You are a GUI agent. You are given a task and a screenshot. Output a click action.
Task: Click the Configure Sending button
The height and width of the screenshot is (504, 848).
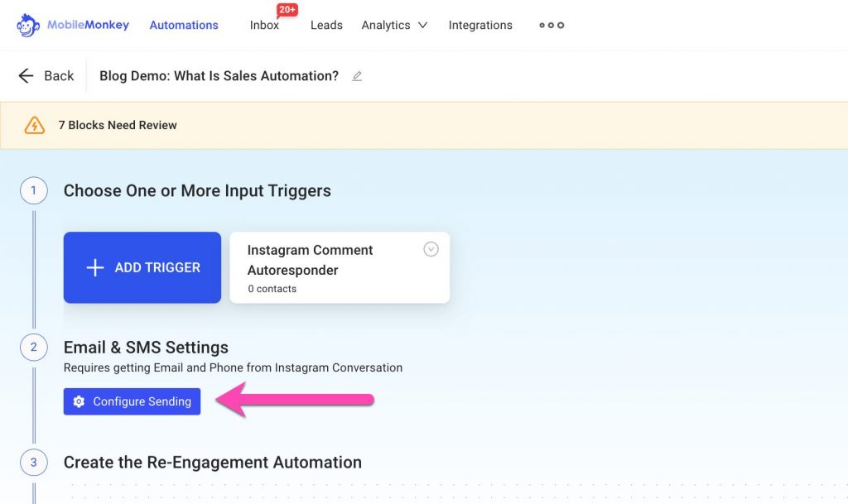click(x=132, y=401)
